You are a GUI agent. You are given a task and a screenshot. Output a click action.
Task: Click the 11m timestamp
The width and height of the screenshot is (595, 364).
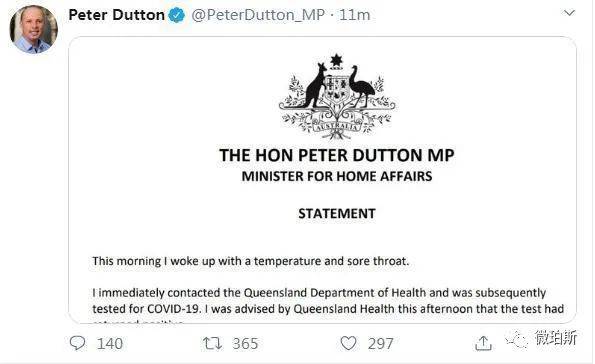coord(354,15)
